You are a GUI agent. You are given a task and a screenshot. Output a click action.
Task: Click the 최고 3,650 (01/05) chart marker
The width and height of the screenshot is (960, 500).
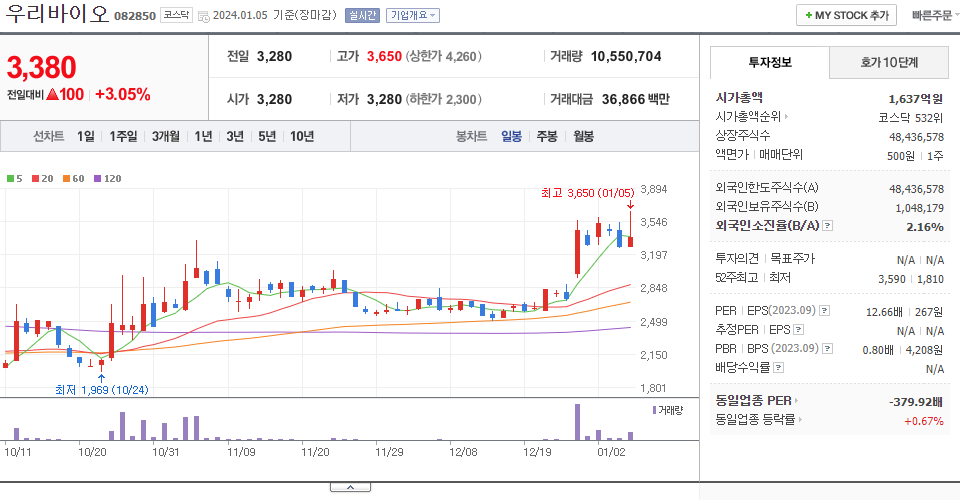588,193
